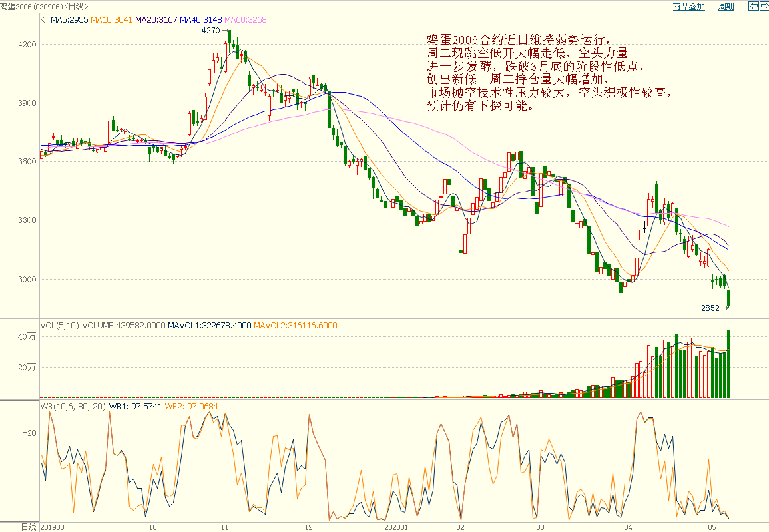Viewport: 769px width, 532px height.
Task: Click the -20 WR axis label
Action: (x=29, y=433)
